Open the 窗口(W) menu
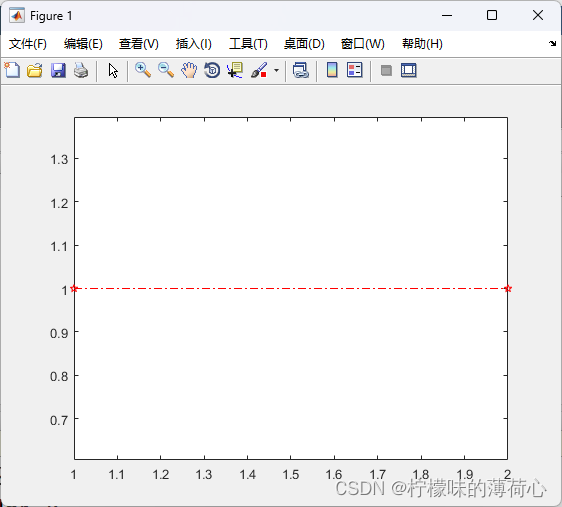 (363, 44)
